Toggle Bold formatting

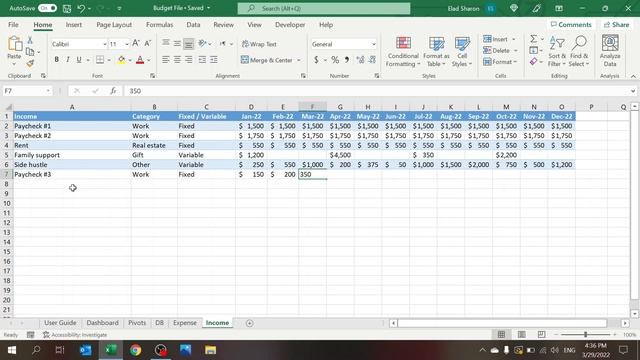(56, 60)
